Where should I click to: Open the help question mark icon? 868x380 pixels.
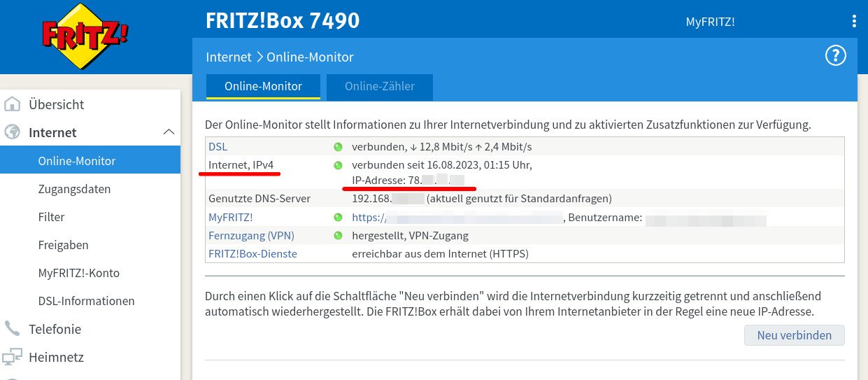pyautogui.click(x=836, y=56)
